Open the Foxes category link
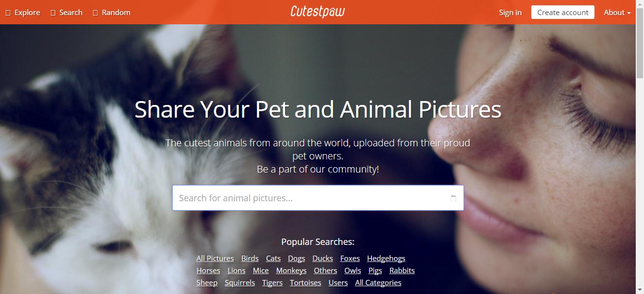This screenshot has height=294, width=644. [x=350, y=259]
